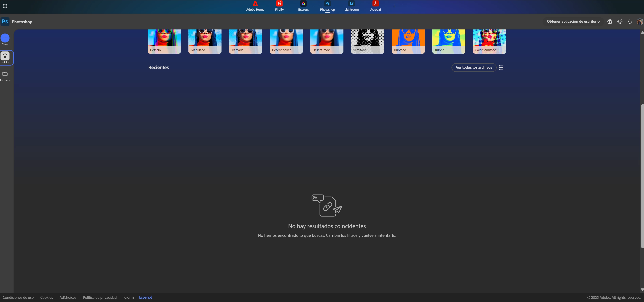This screenshot has height=302, width=644.
Task: Open the gift box icon in the header
Action: (x=610, y=22)
